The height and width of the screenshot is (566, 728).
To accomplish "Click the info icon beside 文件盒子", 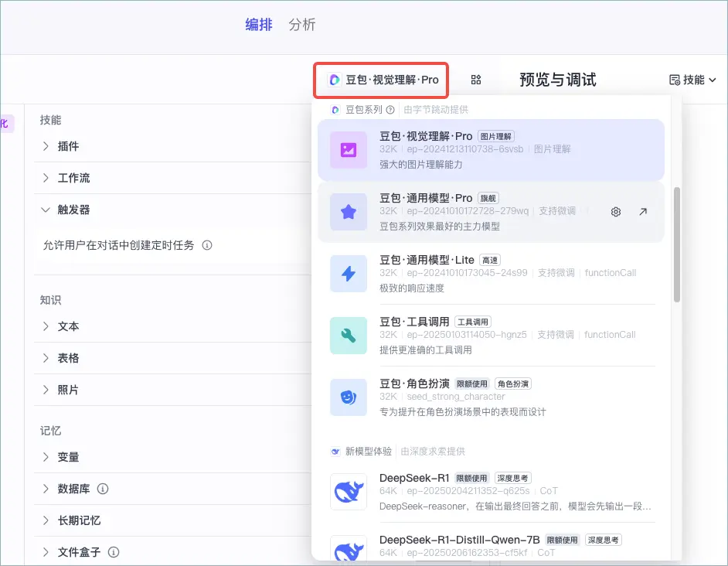I will pos(114,552).
